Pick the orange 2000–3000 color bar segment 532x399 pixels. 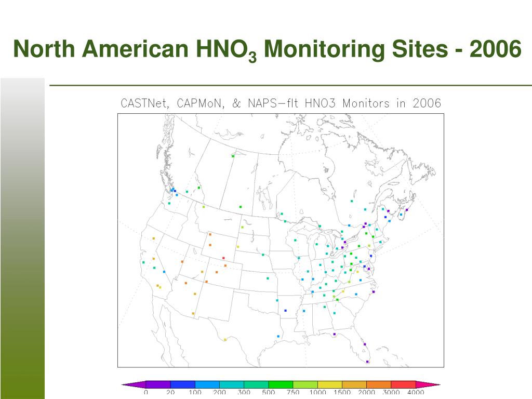379,384
